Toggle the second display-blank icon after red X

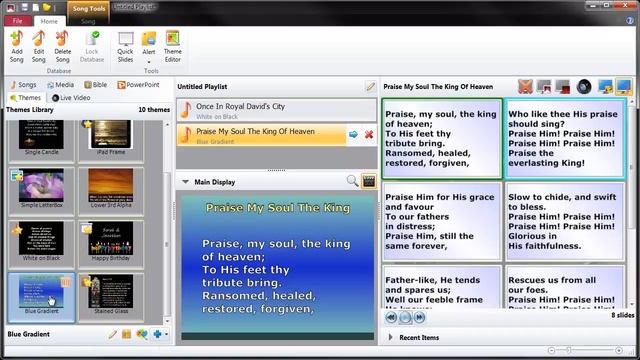544,87
